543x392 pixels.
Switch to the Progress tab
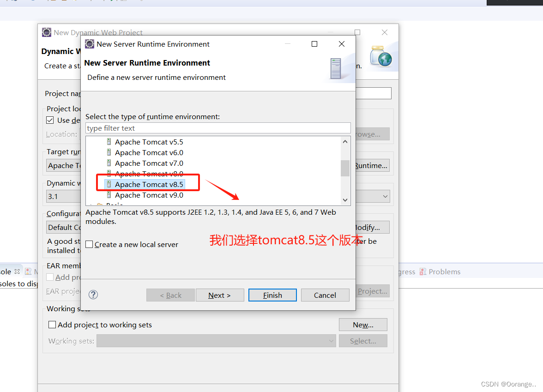[x=406, y=271]
